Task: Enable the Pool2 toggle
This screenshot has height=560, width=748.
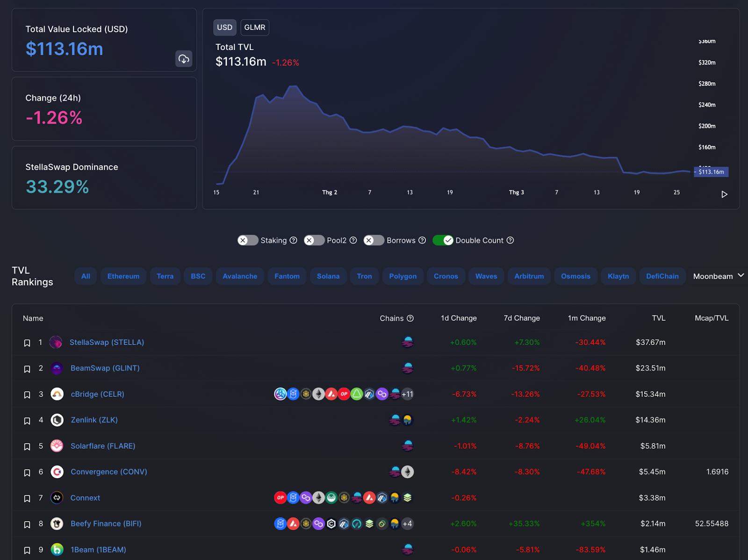Action: [314, 240]
